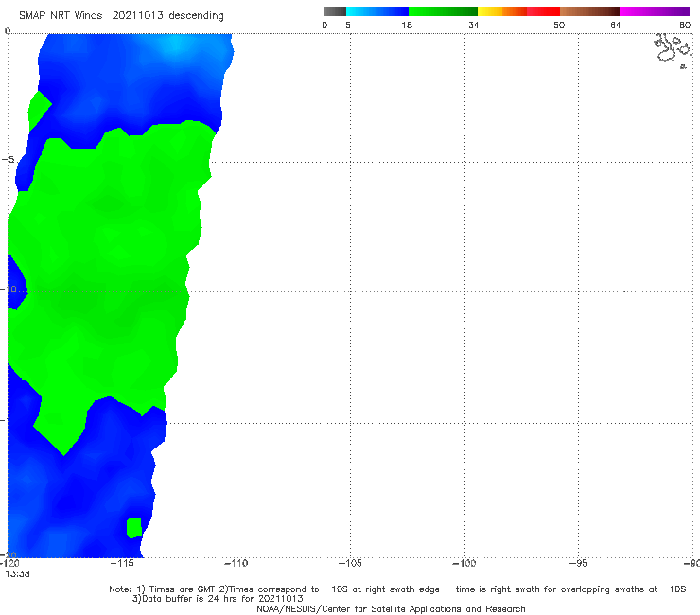
Task: Click the longitude label '-120'
Action: pos(9,563)
